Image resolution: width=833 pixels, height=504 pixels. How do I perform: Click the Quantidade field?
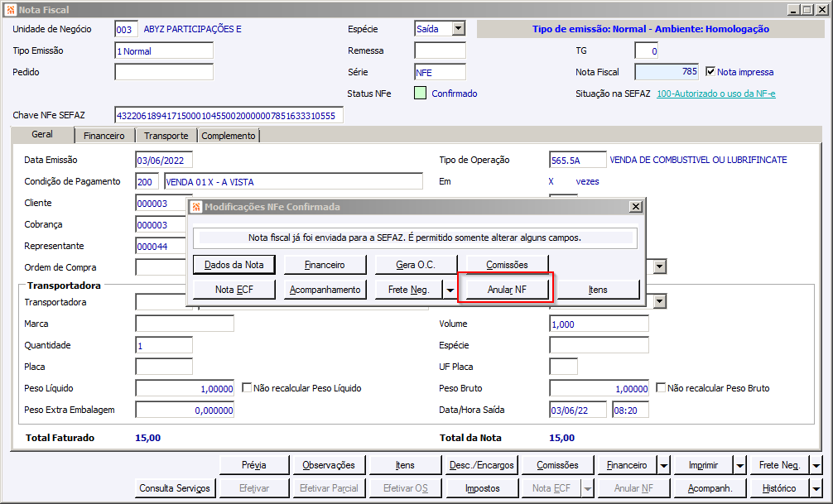[164, 345]
